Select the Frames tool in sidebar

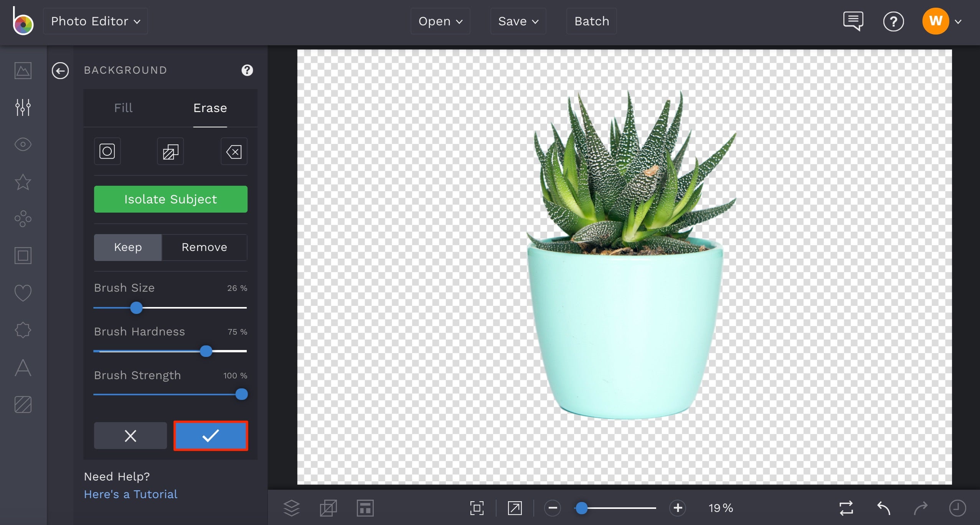pos(23,255)
